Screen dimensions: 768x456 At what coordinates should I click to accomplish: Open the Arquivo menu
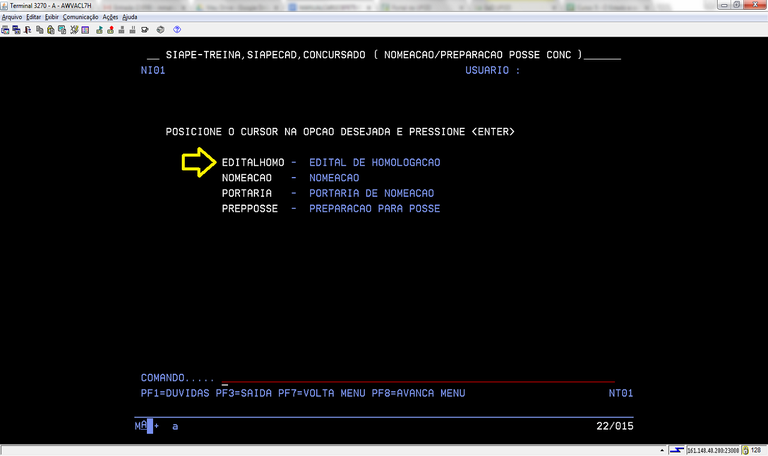pos(12,17)
